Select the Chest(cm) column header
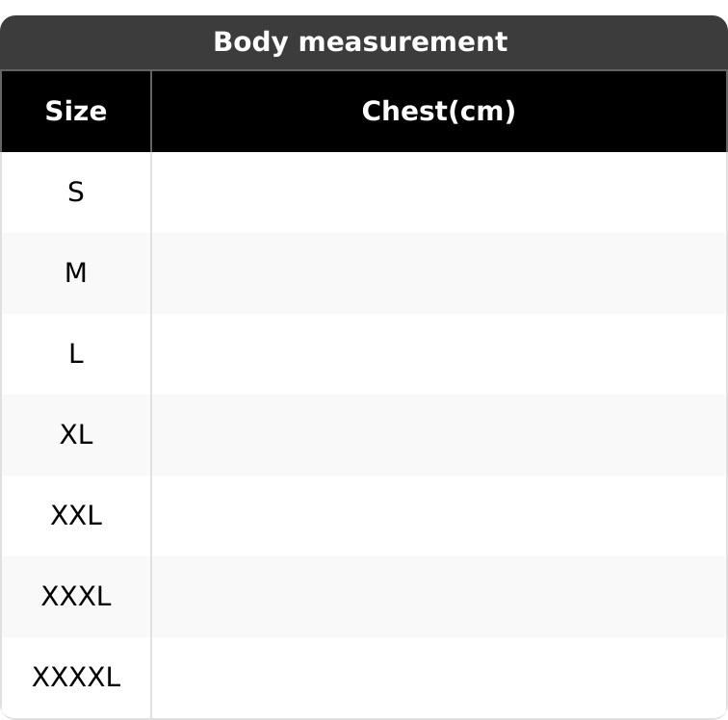Viewport: 728px width, 720px height. coord(438,112)
